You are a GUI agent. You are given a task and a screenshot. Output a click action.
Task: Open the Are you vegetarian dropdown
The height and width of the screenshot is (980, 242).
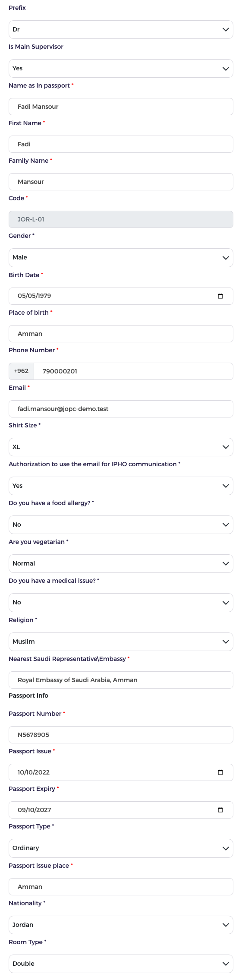coord(121,563)
